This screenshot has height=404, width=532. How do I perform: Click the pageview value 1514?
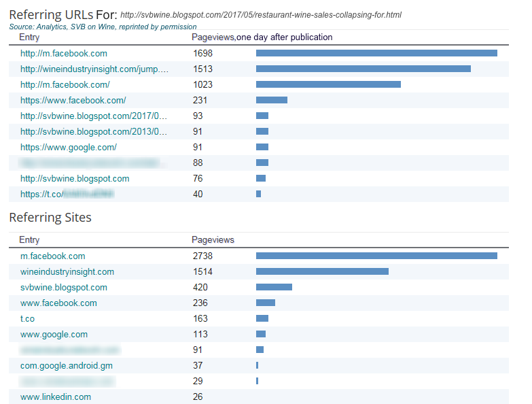[x=202, y=271]
